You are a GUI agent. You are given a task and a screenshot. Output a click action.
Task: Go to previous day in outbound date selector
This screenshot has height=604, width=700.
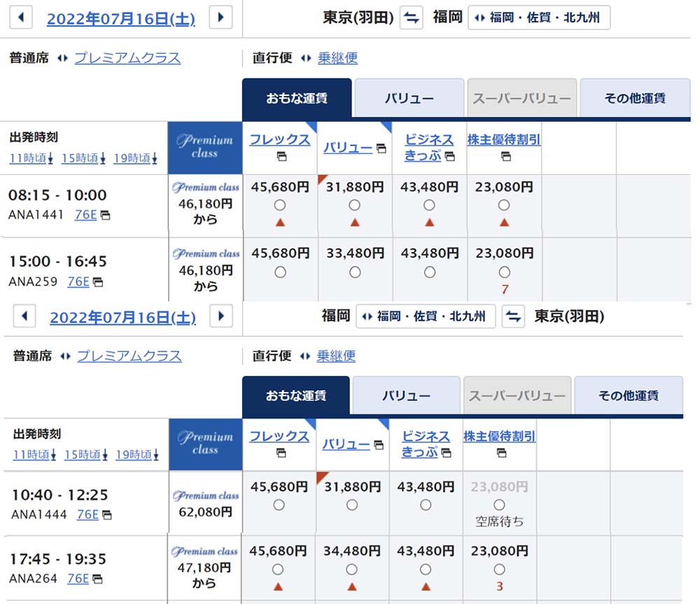point(21,18)
